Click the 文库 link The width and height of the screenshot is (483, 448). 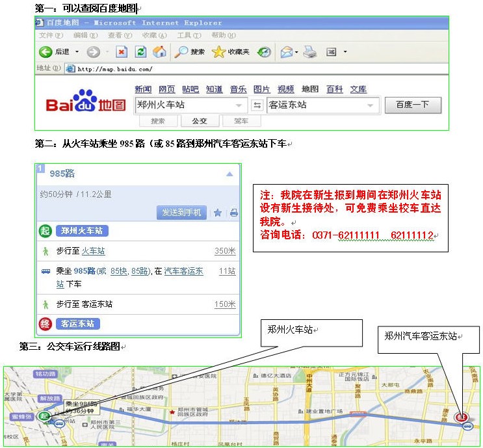(358, 89)
